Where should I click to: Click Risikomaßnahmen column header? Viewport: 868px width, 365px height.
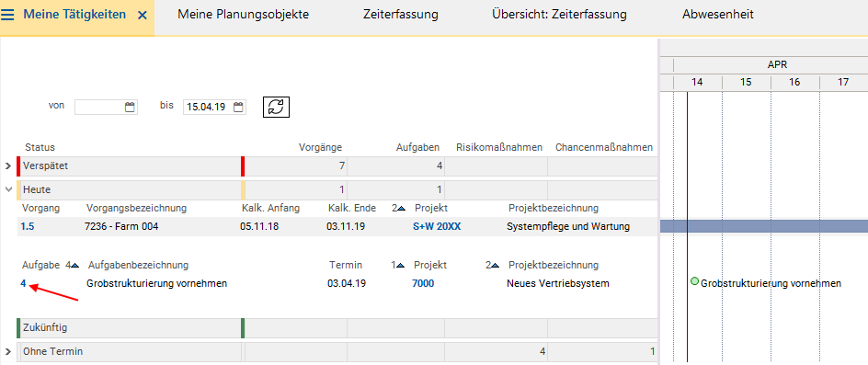[499, 147]
